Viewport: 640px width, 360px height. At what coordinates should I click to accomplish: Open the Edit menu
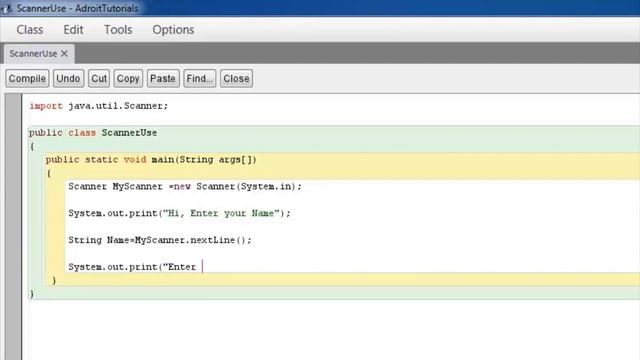pos(73,30)
